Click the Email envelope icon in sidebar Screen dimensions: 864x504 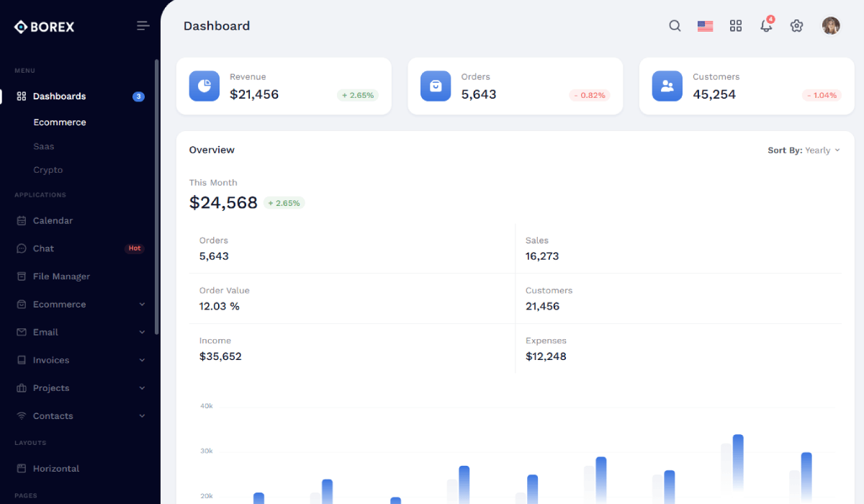click(22, 333)
